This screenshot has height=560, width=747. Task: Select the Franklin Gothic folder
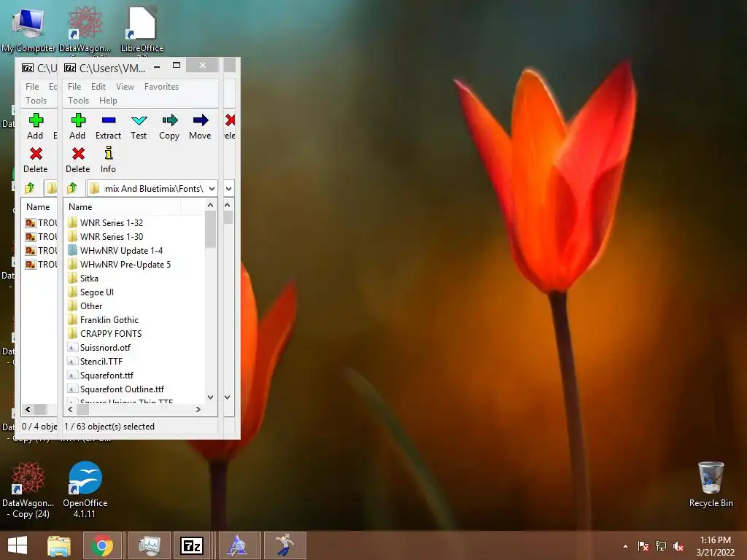pos(109,319)
